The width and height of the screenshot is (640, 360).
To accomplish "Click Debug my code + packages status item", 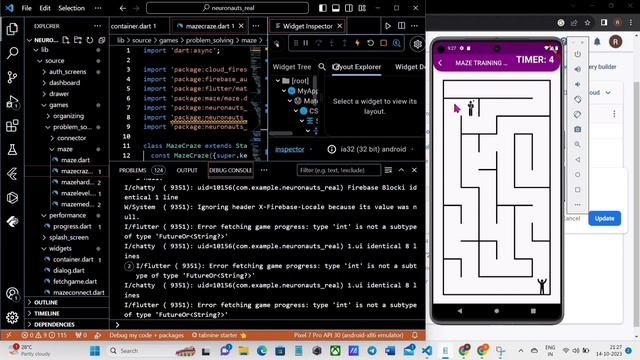I will coord(147,335).
